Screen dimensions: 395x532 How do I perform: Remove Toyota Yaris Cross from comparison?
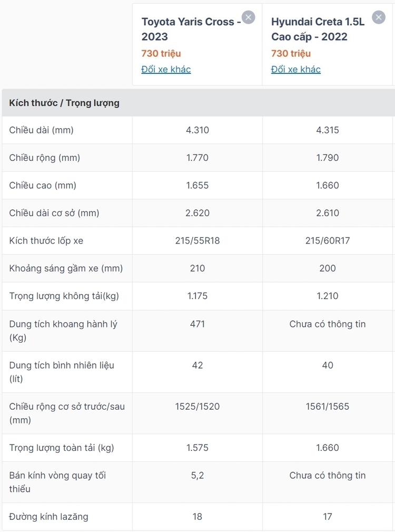(248, 17)
